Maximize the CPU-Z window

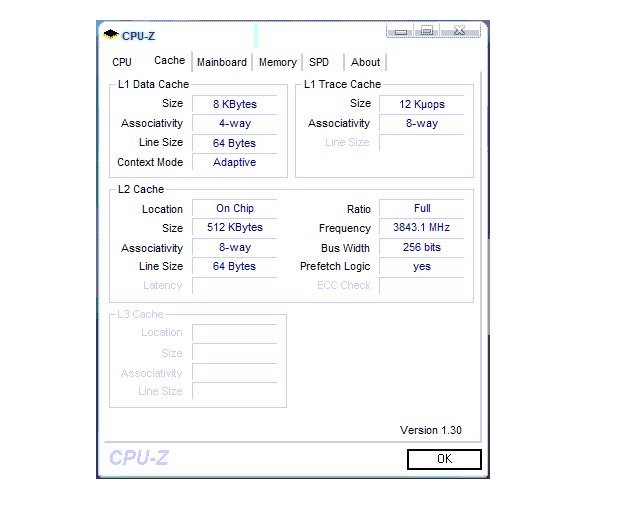427,31
